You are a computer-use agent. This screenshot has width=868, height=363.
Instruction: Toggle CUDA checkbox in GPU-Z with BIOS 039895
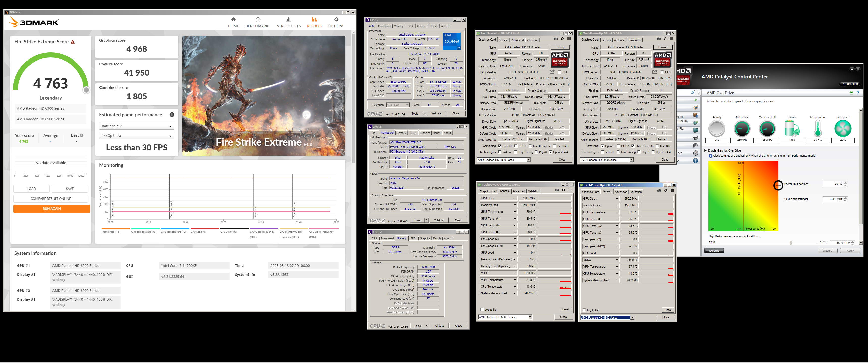(x=618, y=146)
